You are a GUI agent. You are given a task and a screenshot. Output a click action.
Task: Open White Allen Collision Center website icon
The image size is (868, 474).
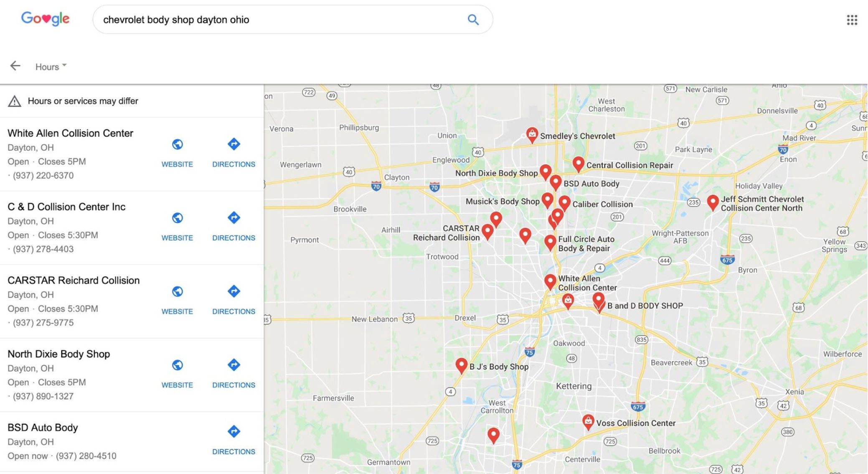pos(177,144)
